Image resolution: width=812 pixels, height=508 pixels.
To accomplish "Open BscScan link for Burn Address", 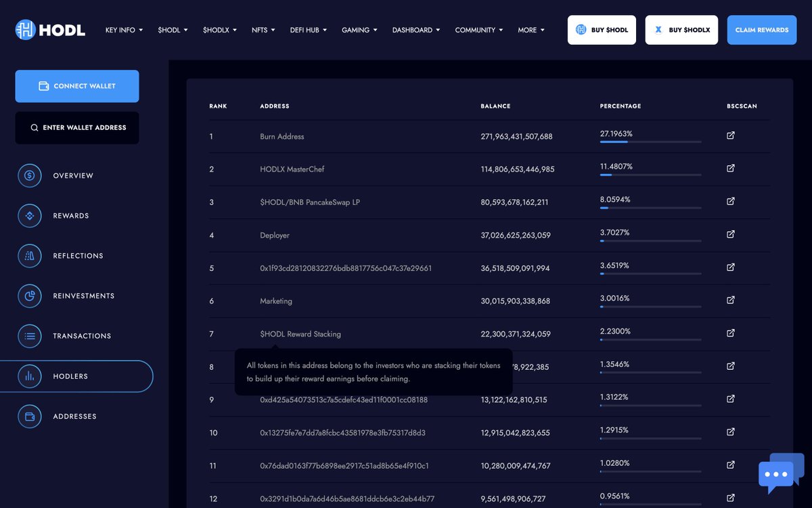I will pyautogui.click(x=731, y=135).
